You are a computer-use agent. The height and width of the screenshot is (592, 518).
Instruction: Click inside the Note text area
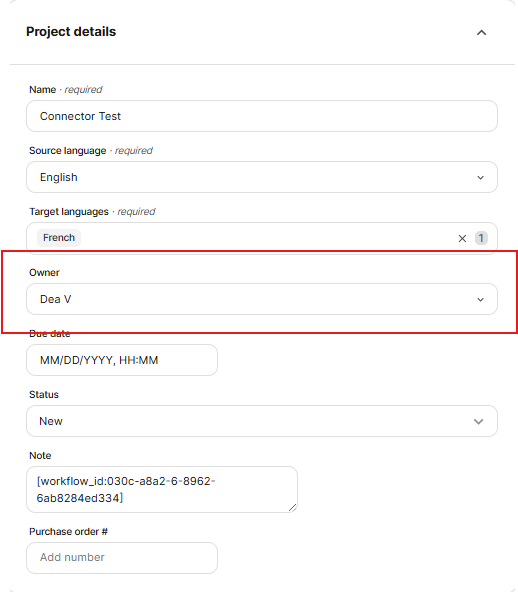pos(162,489)
